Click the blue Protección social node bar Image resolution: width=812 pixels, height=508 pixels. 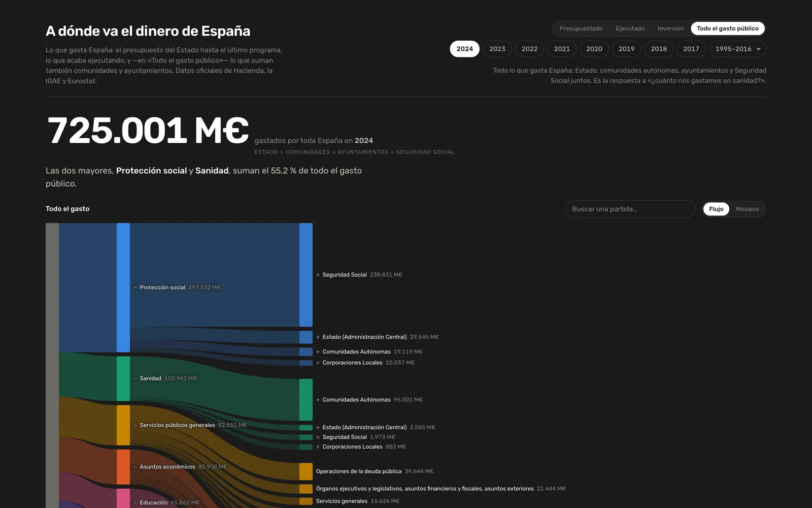coord(123,288)
